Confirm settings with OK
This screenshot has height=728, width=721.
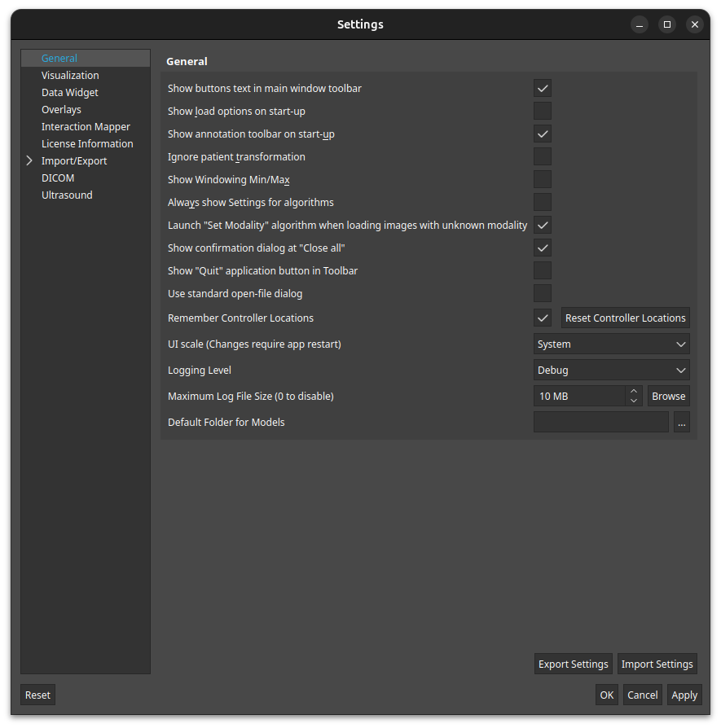coord(607,695)
